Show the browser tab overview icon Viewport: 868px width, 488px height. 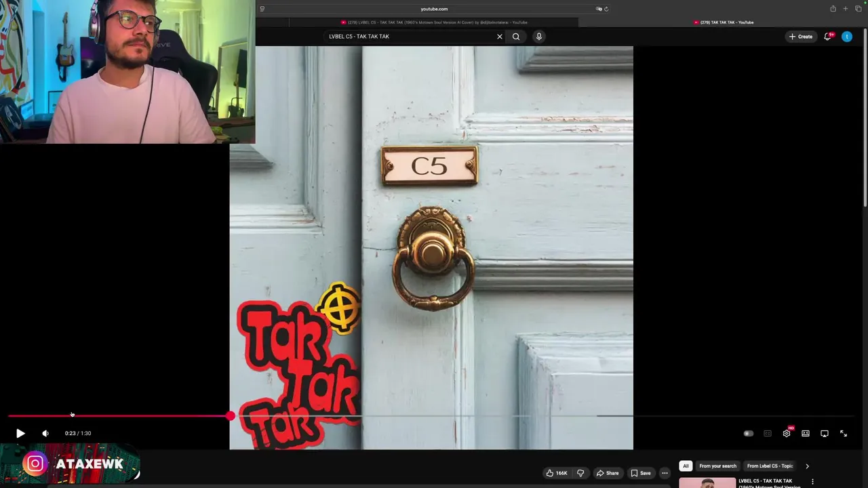[858, 9]
